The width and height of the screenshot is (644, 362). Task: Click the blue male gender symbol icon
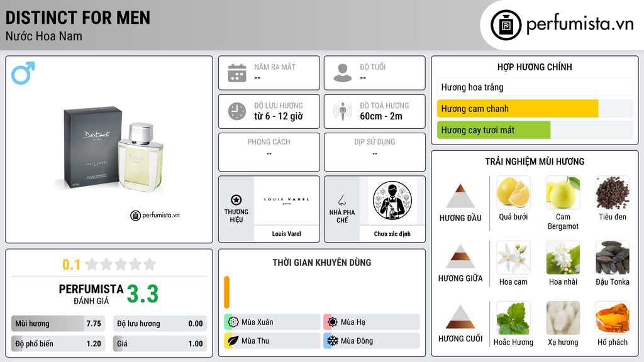coord(23,73)
